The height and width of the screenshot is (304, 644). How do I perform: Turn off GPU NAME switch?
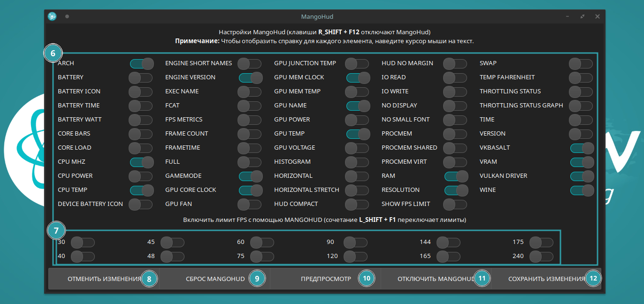358,106
